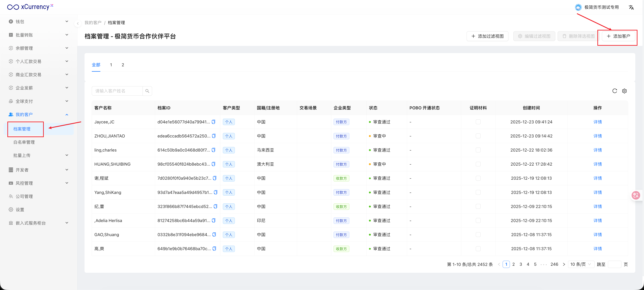Copy the Jaycee,JC profile ID
The image size is (644, 290).
(x=213, y=122)
